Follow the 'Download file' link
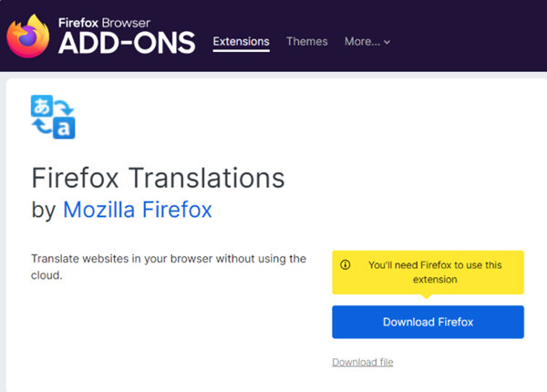The height and width of the screenshot is (392, 547). [362, 362]
